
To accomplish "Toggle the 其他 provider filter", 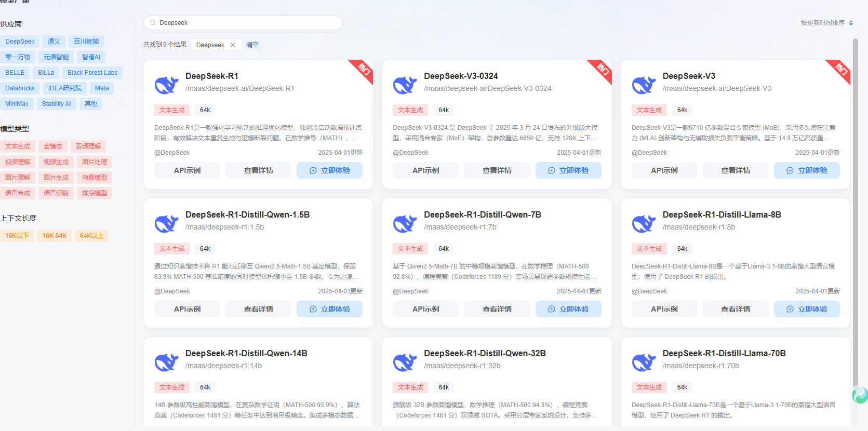I will (91, 104).
